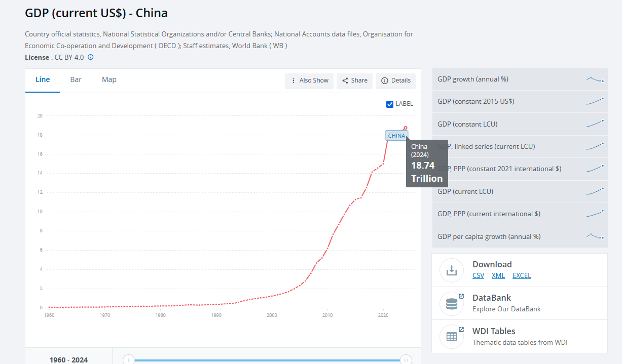This screenshot has width=622, height=364.
Task: Click the sparkline beside GDP (current LCU)
Action: click(595, 191)
